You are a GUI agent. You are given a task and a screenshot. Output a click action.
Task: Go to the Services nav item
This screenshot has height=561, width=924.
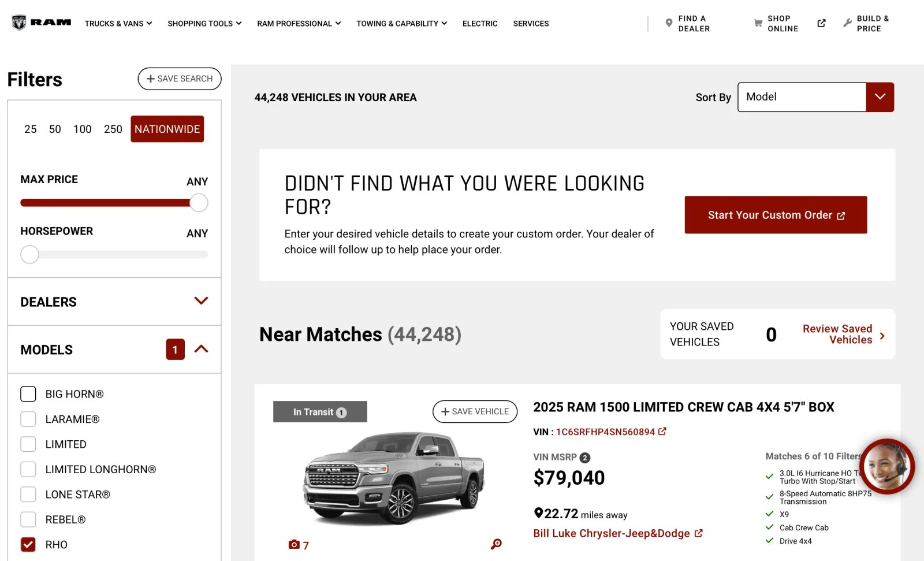[531, 24]
